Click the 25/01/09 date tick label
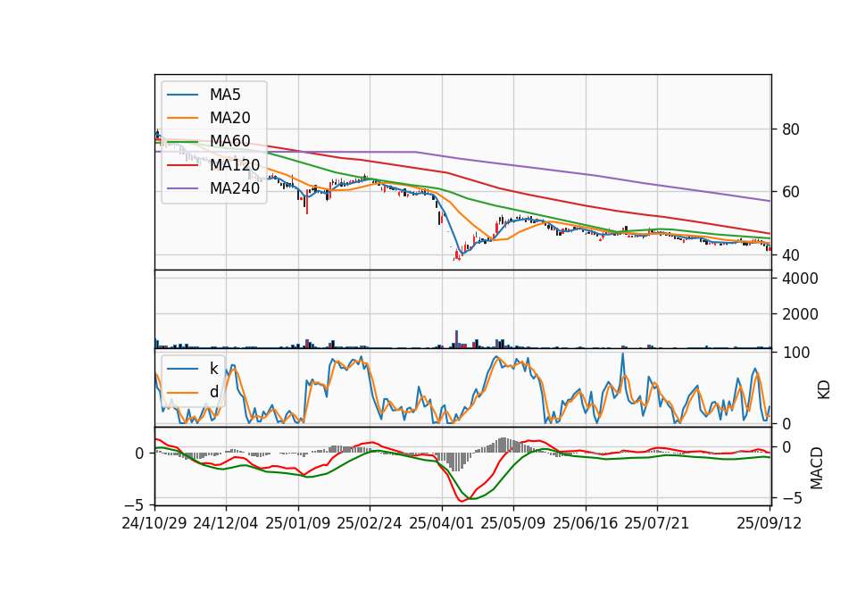Image resolution: width=857 pixels, height=616 pixels. pos(298,523)
